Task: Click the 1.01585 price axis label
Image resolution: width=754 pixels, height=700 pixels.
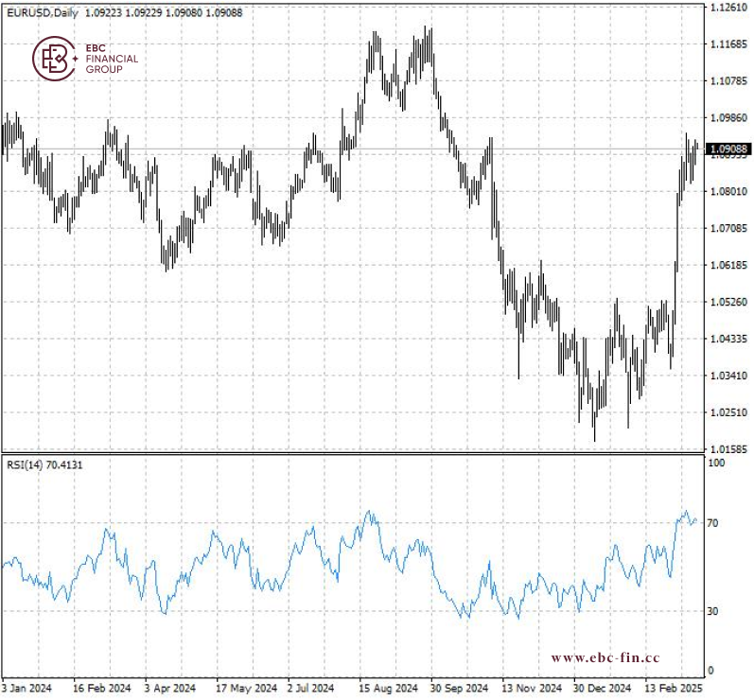Action: click(728, 449)
